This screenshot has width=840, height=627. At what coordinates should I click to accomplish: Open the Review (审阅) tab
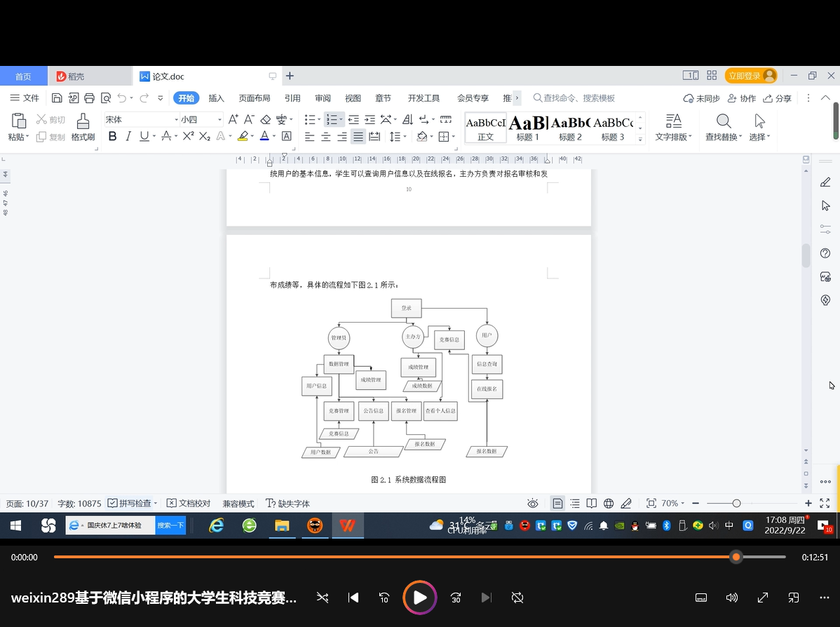point(323,98)
